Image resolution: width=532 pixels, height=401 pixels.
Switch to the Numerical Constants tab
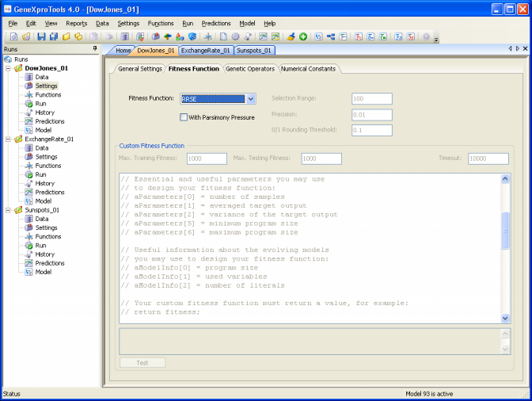(308, 69)
